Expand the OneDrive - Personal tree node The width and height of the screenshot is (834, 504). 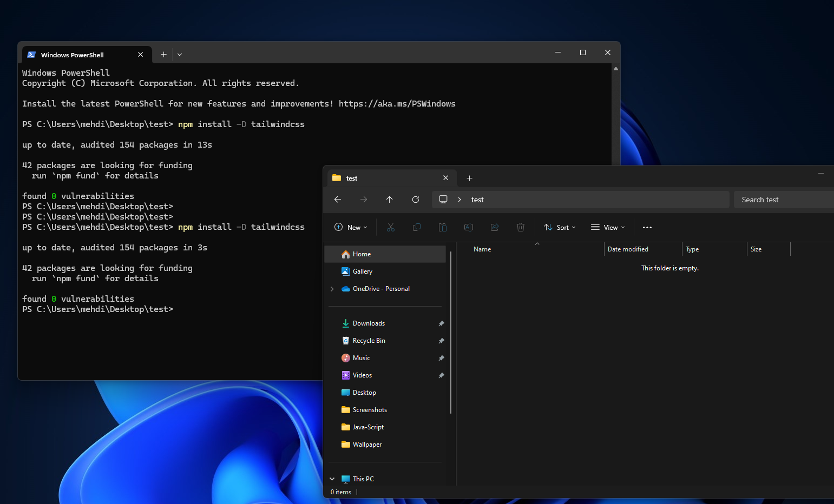pyautogui.click(x=332, y=289)
